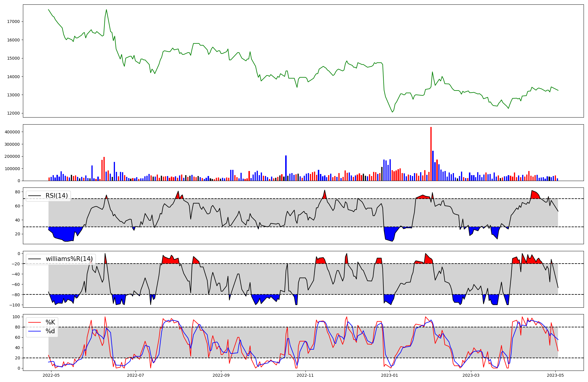This screenshot has width=588, height=382.
Task: Click the 2023-03 x-axis date label
Action: tap(471, 375)
